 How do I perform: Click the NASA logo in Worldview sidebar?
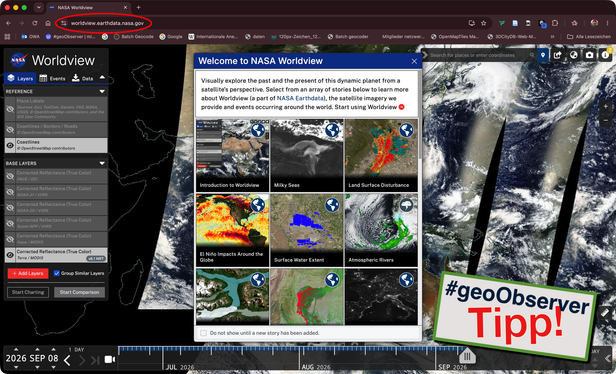(18, 60)
